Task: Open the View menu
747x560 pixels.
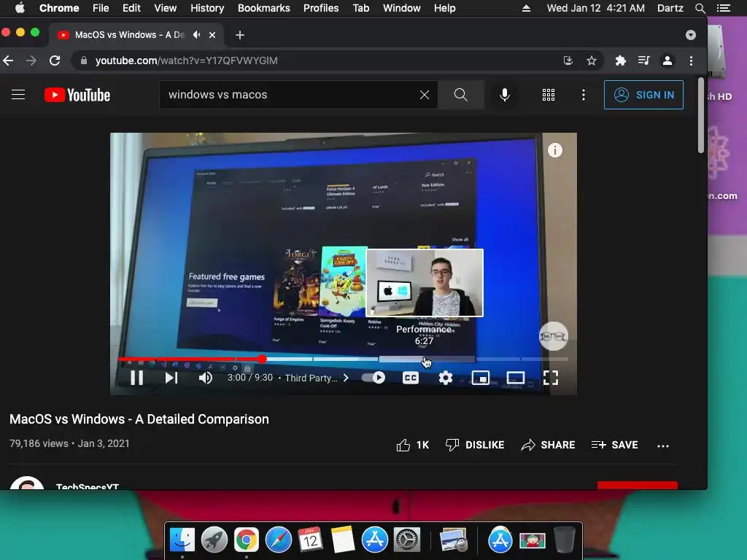Action: point(165,8)
